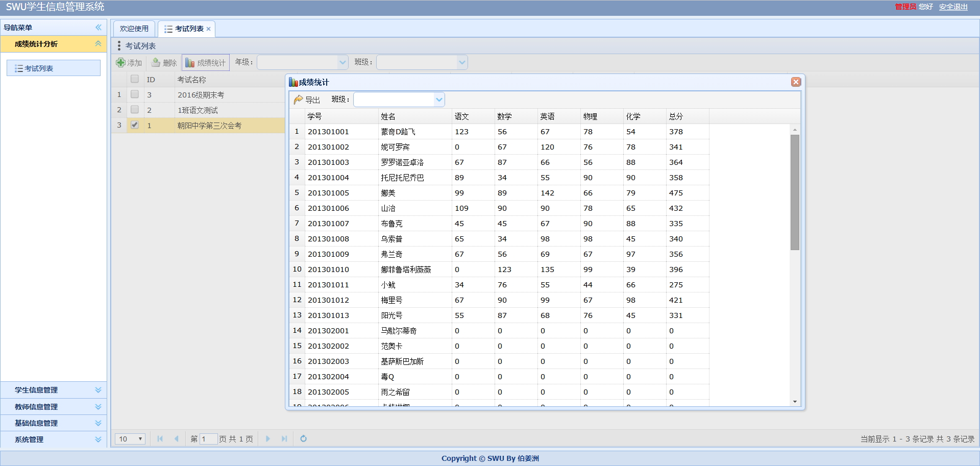Check the box for 2016级期末考 row
The height and width of the screenshot is (466, 980).
135,94
